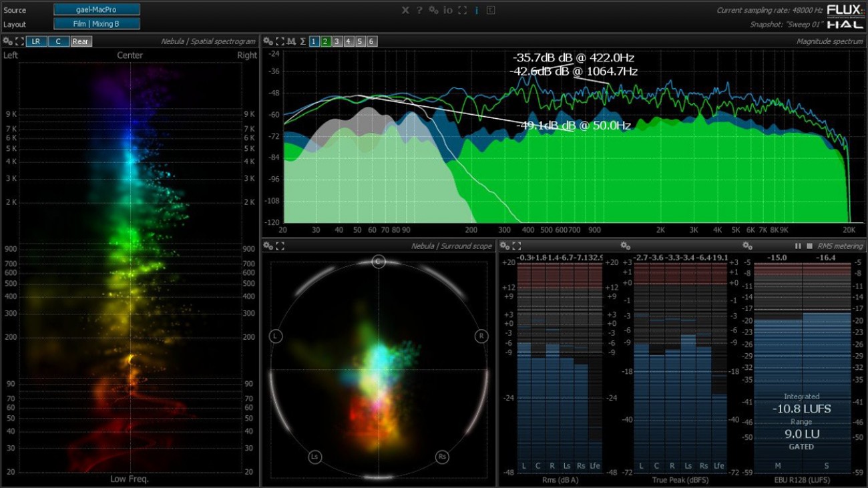Open the Source selector showing gael-MacPro
Image resolution: width=868 pixels, height=488 pixels.
click(x=95, y=9)
